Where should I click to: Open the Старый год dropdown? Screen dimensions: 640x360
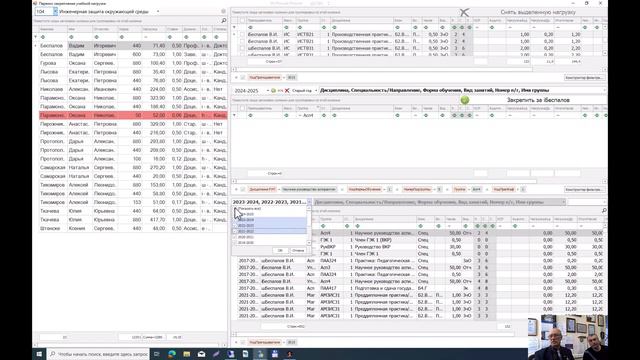click(x=316, y=90)
